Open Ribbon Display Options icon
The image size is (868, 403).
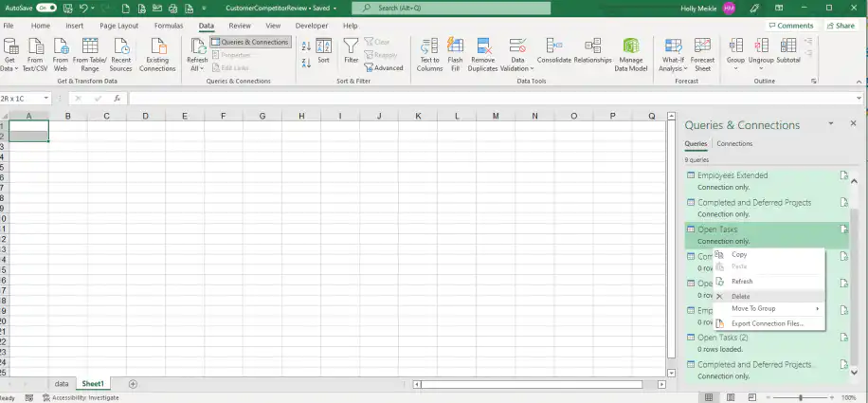(779, 9)
